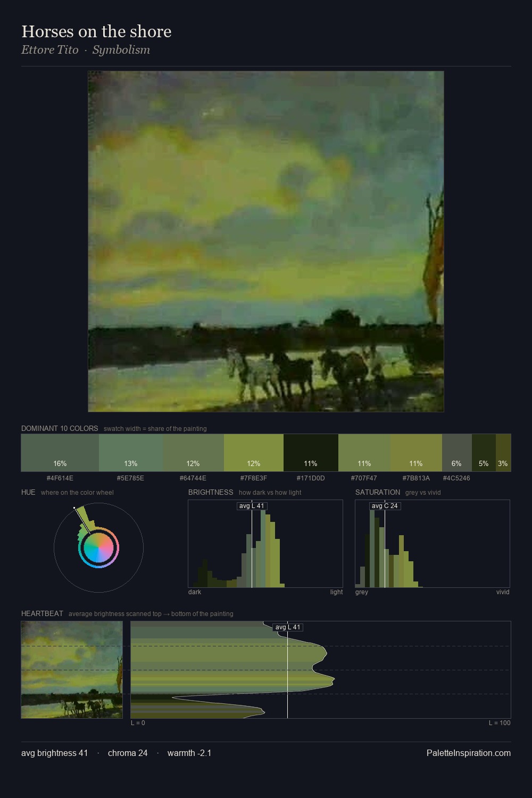Click 'how dark vs how light' caption
Image resolution: width=532 pixels, height=798 pixels.
[270, 493]
